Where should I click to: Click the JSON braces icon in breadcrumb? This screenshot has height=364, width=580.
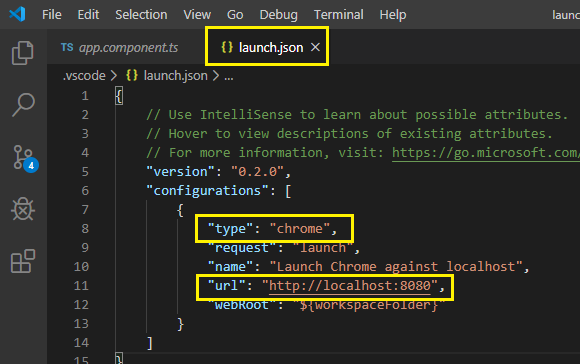coord(132,75)
